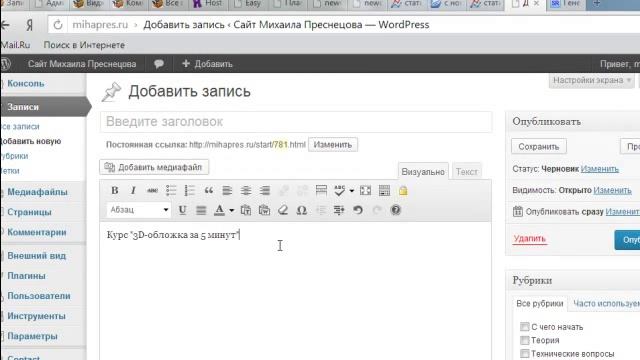This screenshot has width=640, height=360.
Task: Click the 'Добавить медиафайл' button
Action: click(x=154, y=167)
